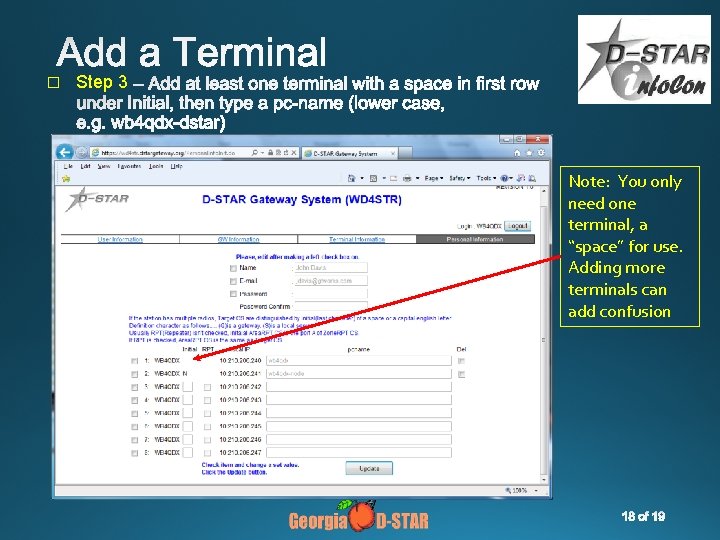This screenshot has width=720, height=540.
Task: Click the Password text field
Action: 331,293
